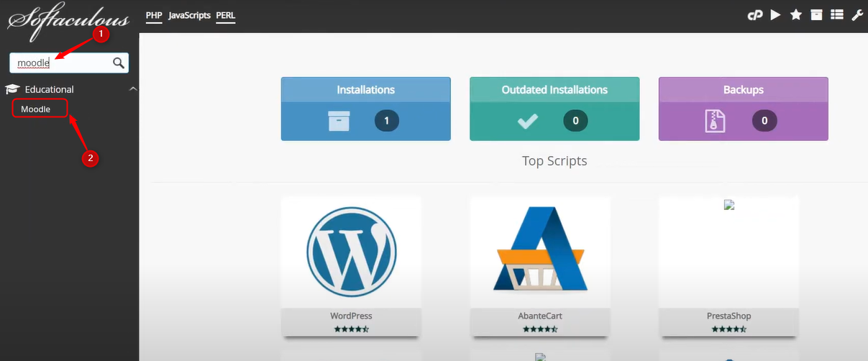
Task: Click the Installations count badge 1
Action: click(387, 121)
